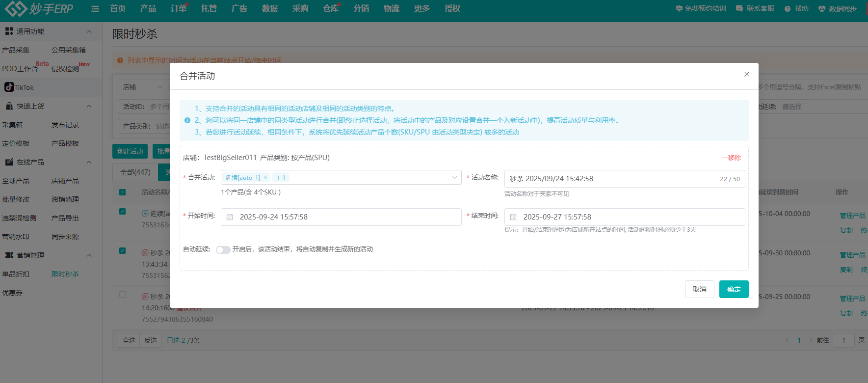Open the 更多 top menu

coord(422,9)
